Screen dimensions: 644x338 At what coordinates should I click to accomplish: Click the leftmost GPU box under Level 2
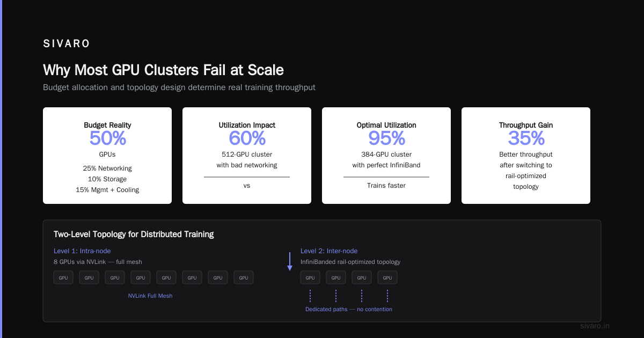point(310,277)
